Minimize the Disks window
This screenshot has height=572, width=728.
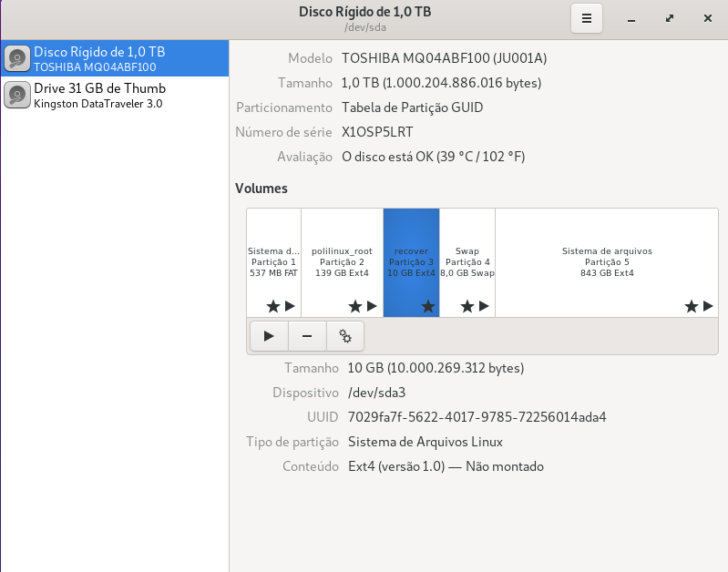click(631, 19)
